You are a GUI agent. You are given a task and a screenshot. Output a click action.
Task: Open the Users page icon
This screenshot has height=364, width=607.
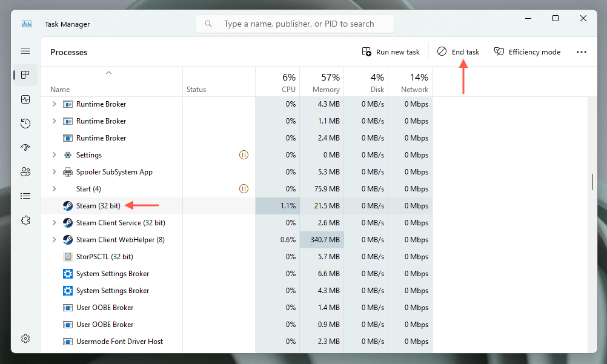point(25,172)
